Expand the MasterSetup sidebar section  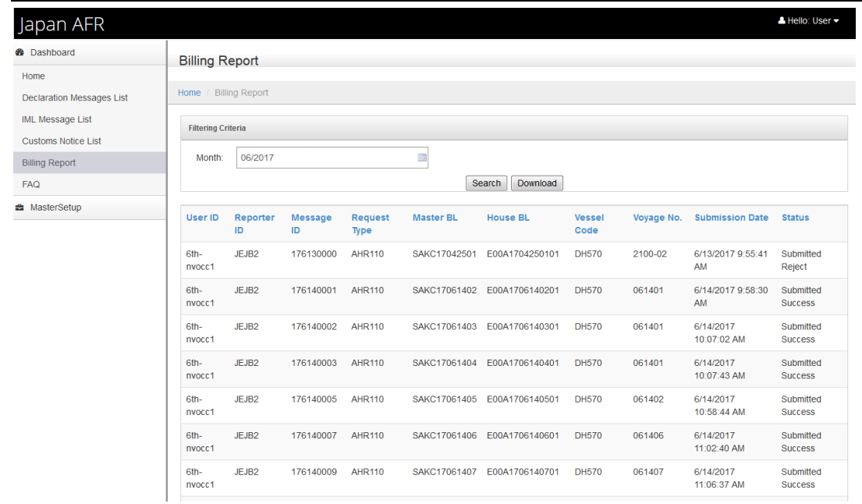pos(55,208)
